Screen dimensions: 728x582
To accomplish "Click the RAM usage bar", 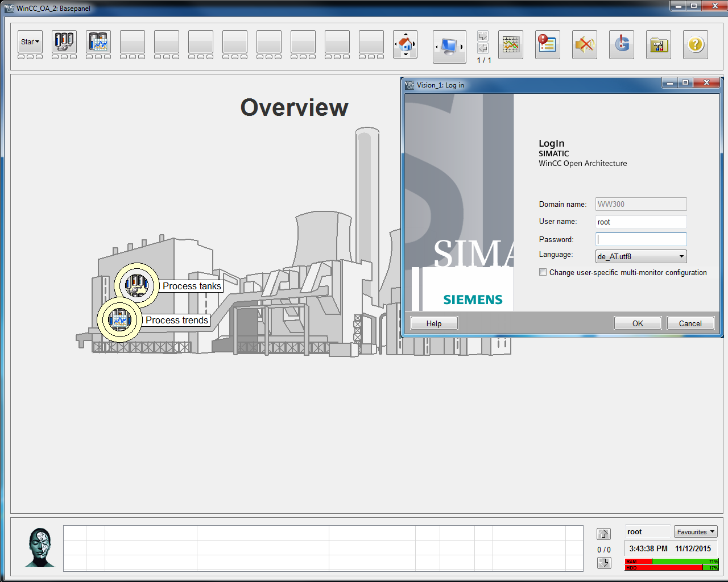I will (x=672, y=562).
